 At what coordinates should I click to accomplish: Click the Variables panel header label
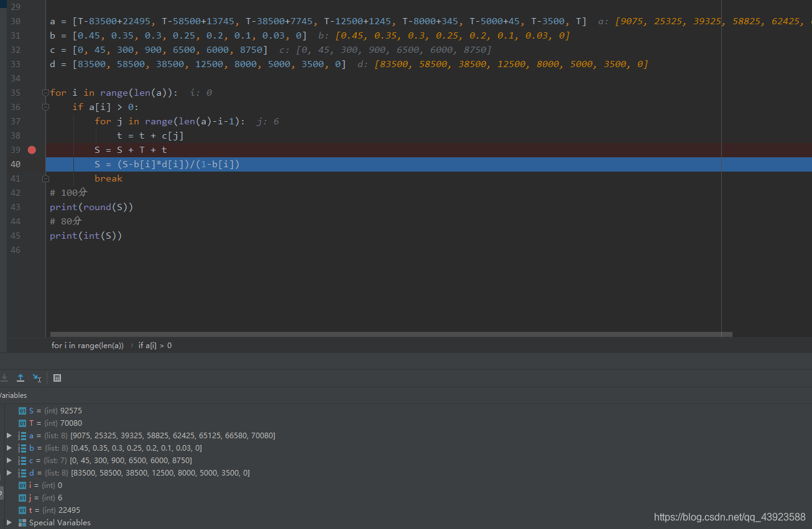[13, 395]
